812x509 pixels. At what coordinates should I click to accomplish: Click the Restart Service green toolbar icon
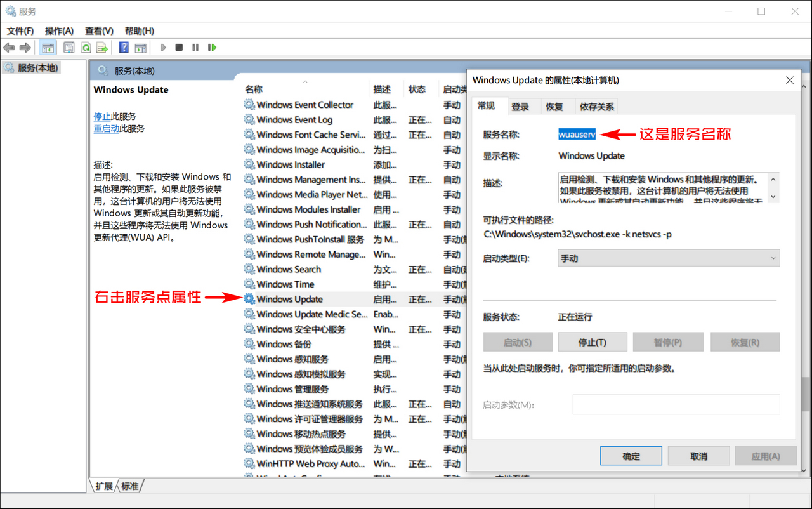(x=213, y=48)
